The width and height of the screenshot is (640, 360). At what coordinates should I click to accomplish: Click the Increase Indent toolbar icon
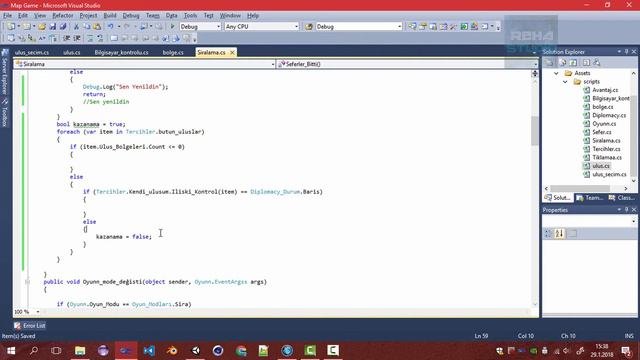(77, 38)
